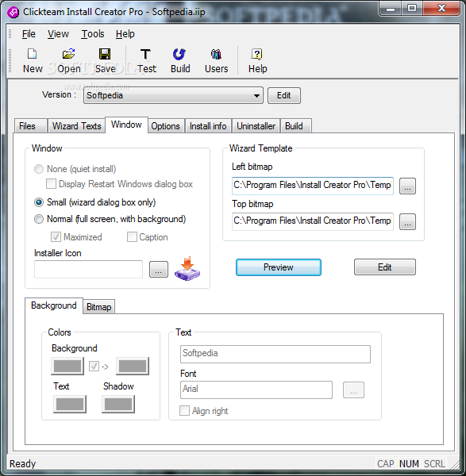Viewport: 466px width, 476px height.
Task: Select Small (wizard dialog box only) option
Action: (39, 202)
